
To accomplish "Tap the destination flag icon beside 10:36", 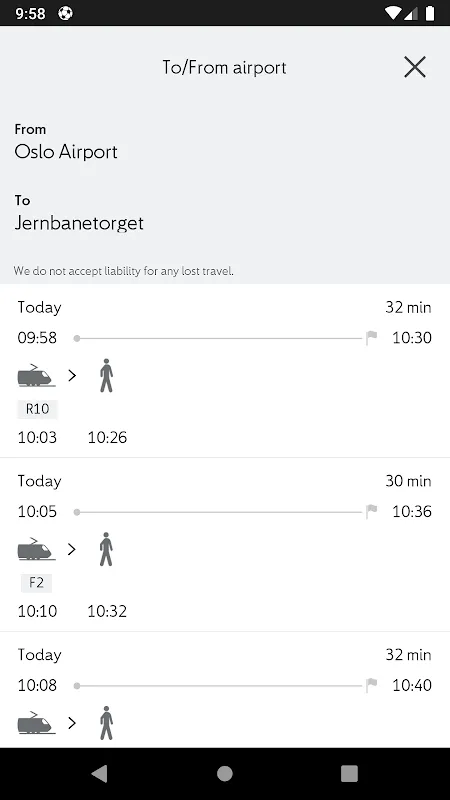I will 371,511.
